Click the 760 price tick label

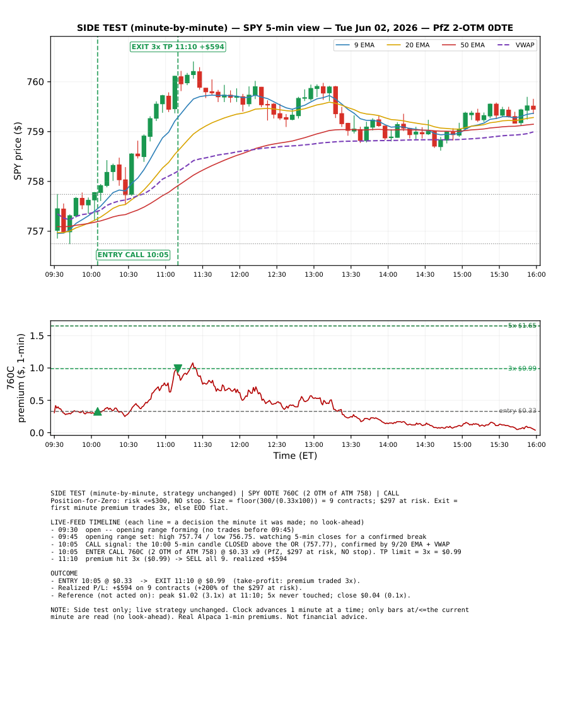click(x=35, y=82)
